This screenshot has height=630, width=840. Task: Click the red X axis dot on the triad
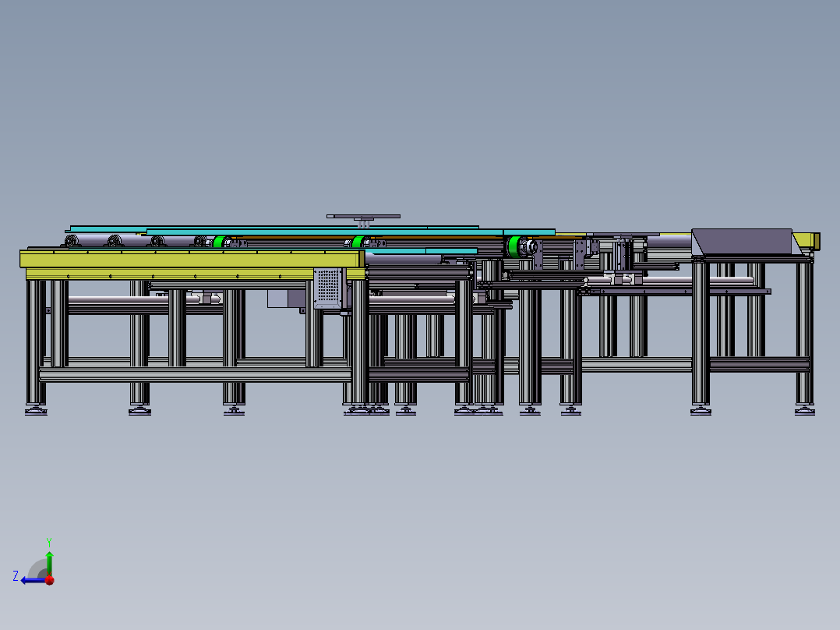pyautogui.click(x=50, y=580)
